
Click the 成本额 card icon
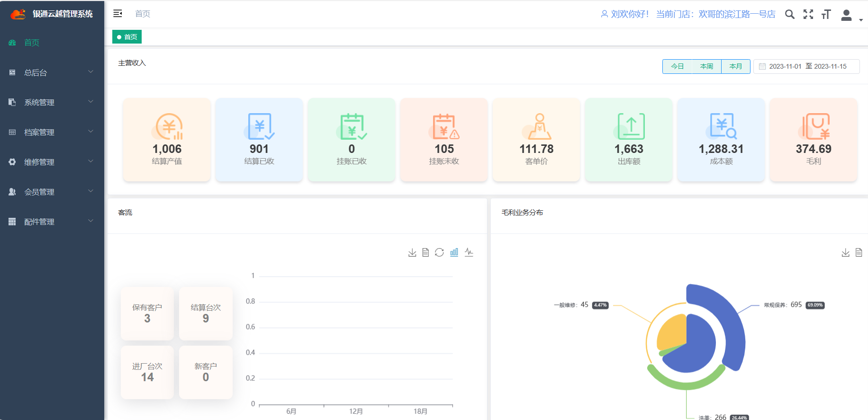[x=722, y=126]
